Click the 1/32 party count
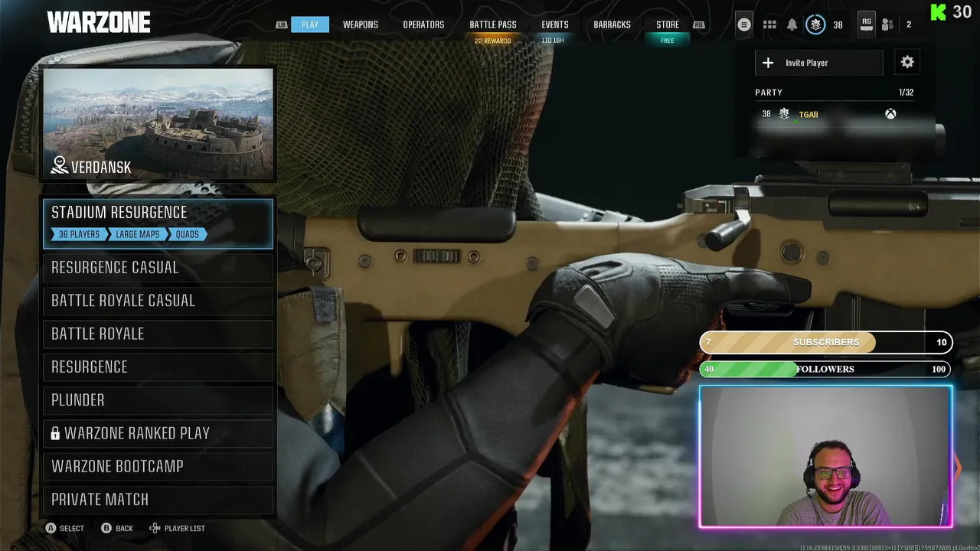Screen dimensions: 980x551 point(906,93)
